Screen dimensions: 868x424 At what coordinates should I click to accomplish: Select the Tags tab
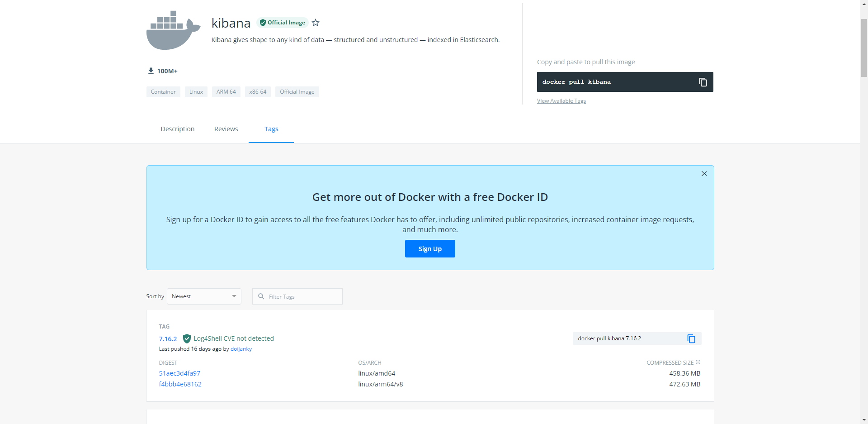pos(271,129)
